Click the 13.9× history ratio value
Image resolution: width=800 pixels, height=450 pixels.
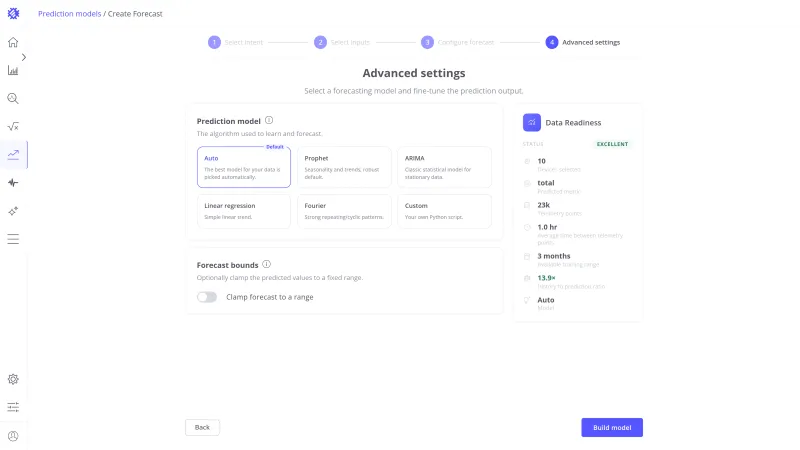coord(546,278)
